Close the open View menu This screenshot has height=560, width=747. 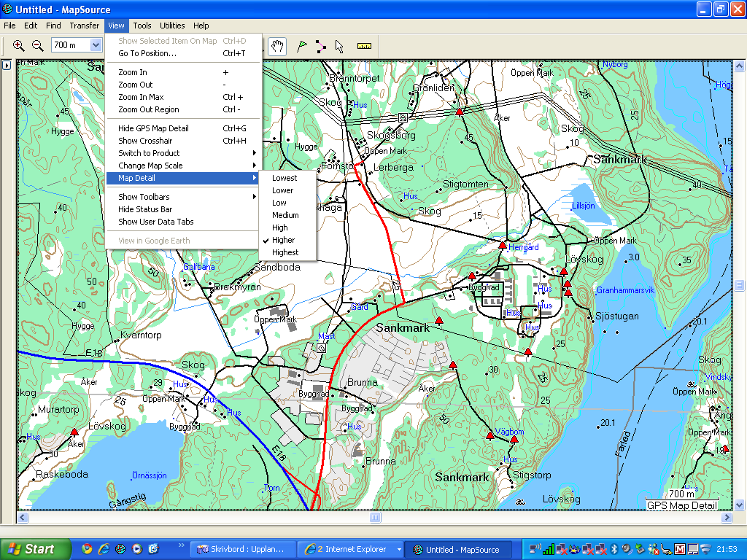tap(116, 26)
